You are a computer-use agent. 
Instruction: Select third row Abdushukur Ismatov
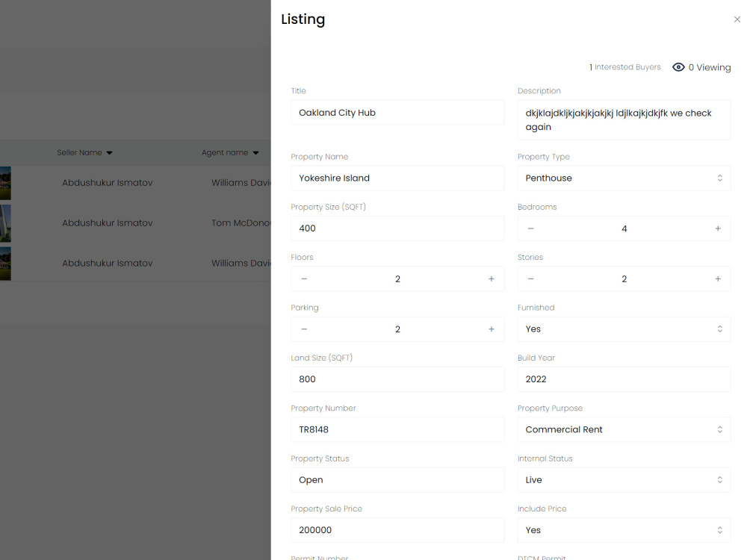point(107,264)
